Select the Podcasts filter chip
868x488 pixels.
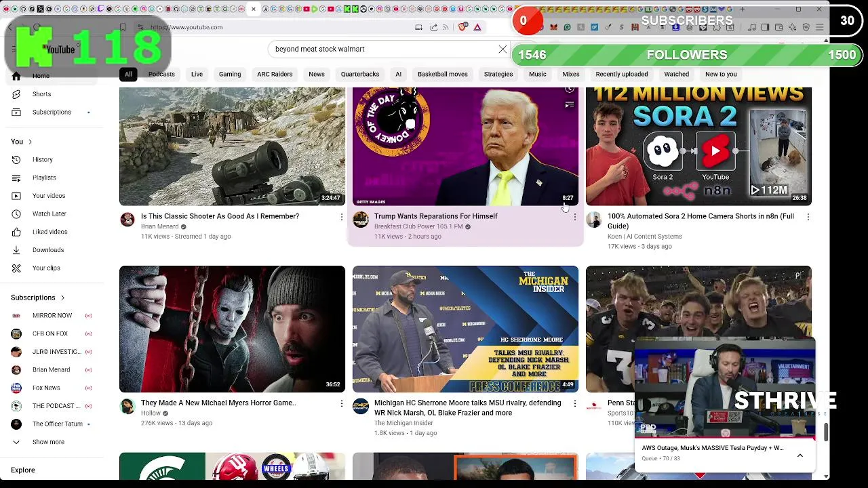click(x=161, y=75)
